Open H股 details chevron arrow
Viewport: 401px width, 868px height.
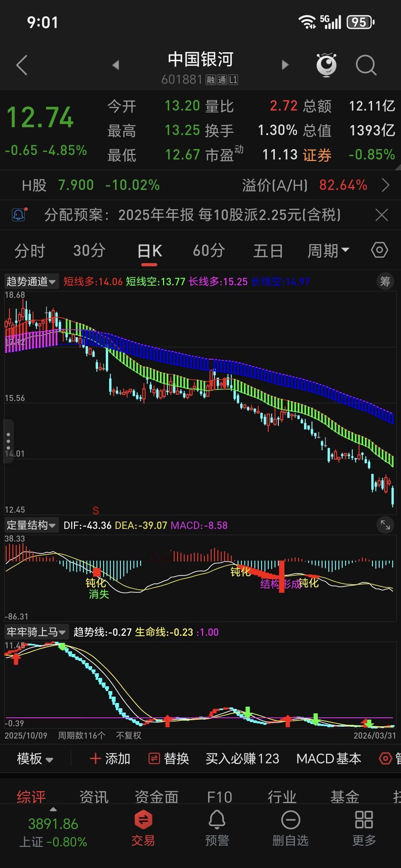pos(386,185)
